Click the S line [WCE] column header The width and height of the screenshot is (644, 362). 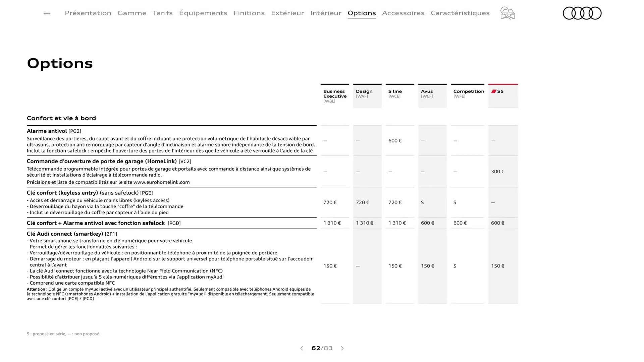point(400,96)
